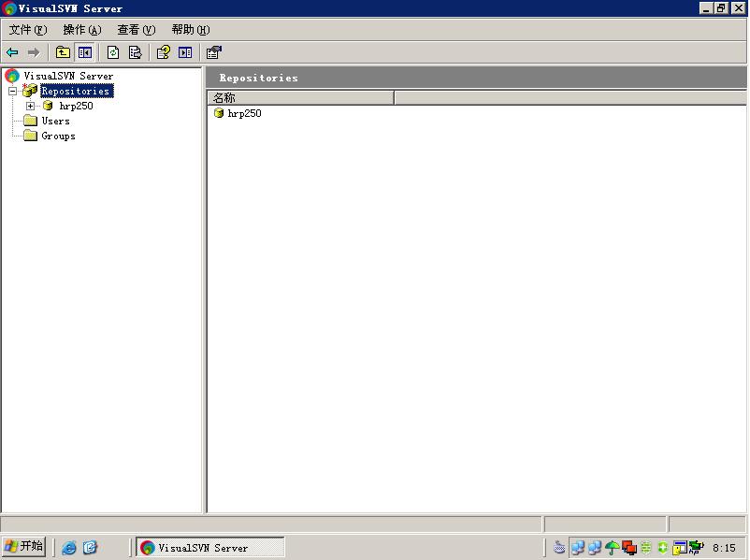This screenshot has width=750, height=560.
Task: Click the Refresh toolbar icon
Action: (113, 52)
